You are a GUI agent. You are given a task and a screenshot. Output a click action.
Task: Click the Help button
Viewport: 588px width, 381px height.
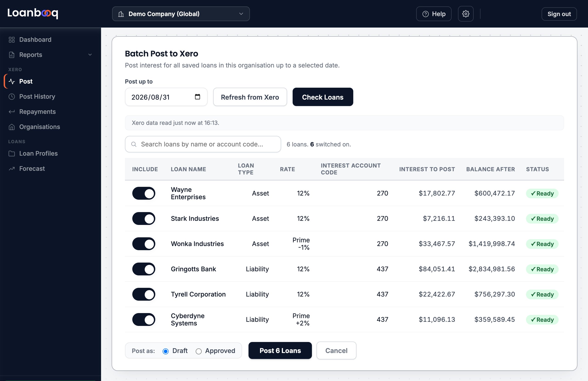pyautogui.click(x=434, y=14)
